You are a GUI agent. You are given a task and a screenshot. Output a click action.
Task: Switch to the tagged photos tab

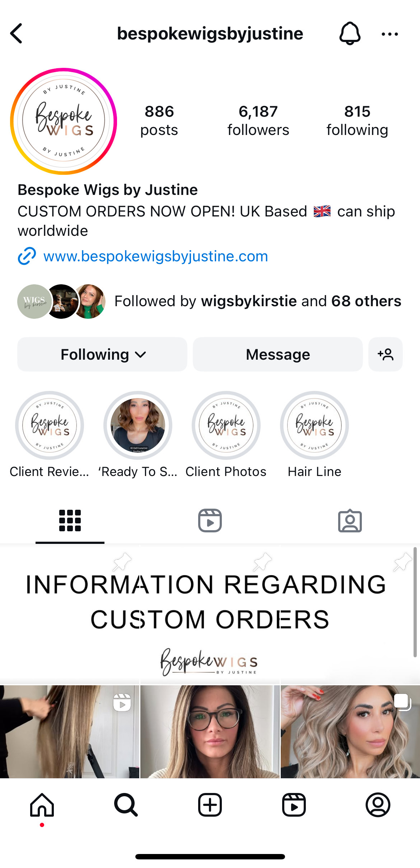tap(350, 521)
